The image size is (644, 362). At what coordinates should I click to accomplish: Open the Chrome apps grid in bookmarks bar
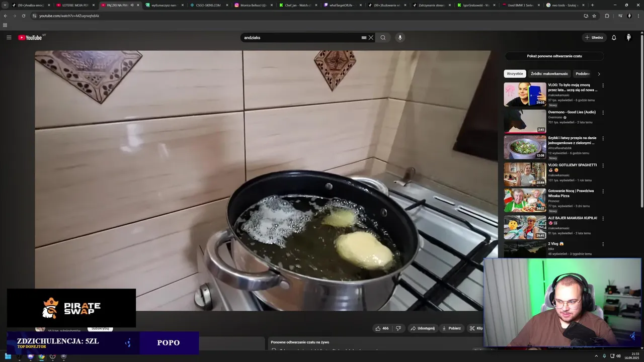(x=5, y=25)
